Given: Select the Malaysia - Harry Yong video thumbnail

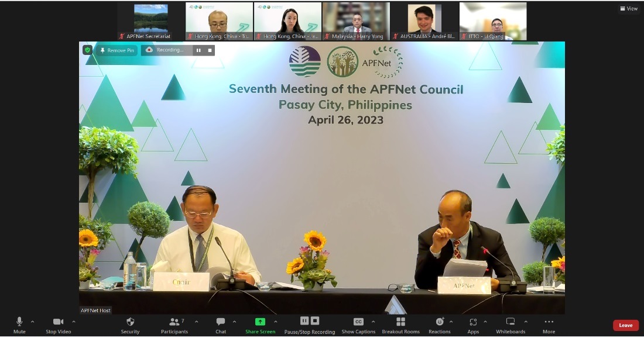Looking at the screenshot, I should click(356, 21).
